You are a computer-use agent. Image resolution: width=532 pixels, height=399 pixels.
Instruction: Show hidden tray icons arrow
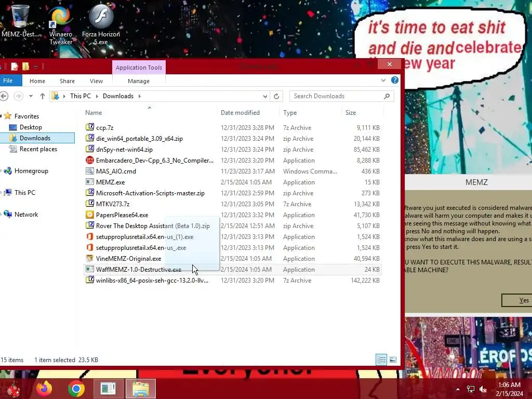458,389
